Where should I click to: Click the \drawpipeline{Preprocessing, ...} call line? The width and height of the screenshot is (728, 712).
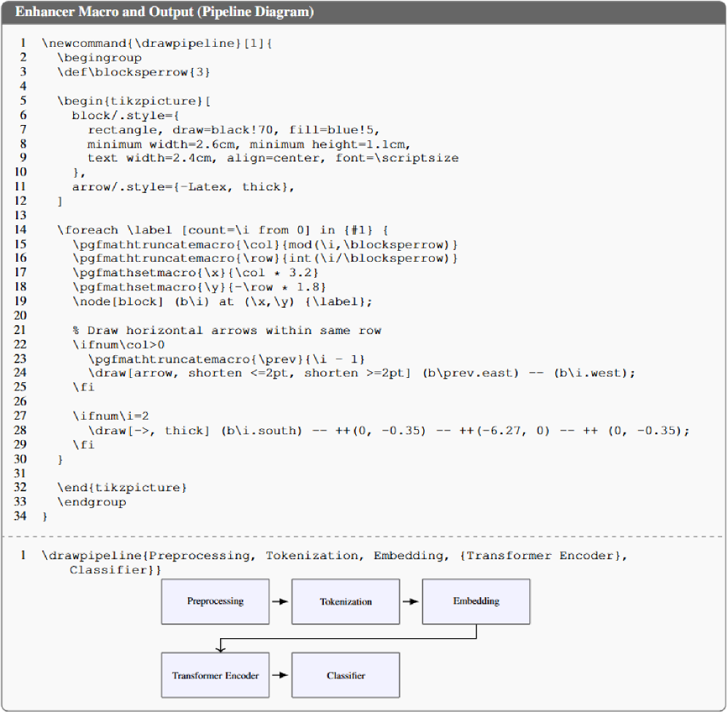(x=334, y=556)
